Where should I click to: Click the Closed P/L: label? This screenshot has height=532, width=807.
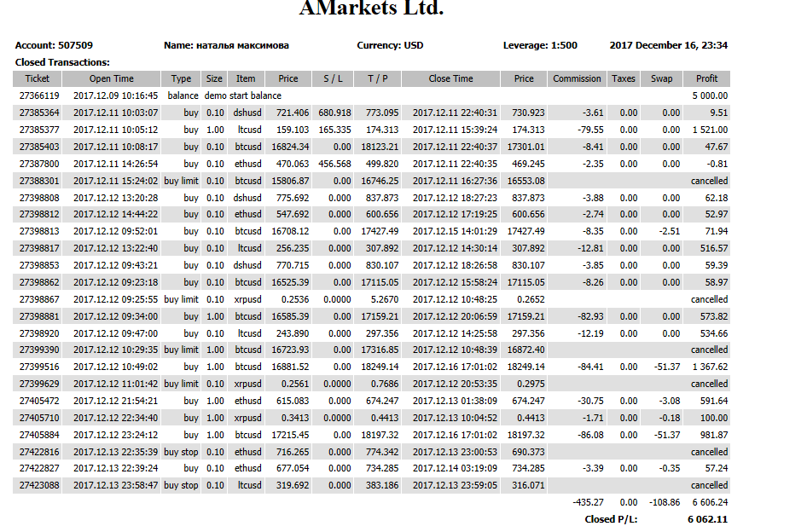pos(611,519)
